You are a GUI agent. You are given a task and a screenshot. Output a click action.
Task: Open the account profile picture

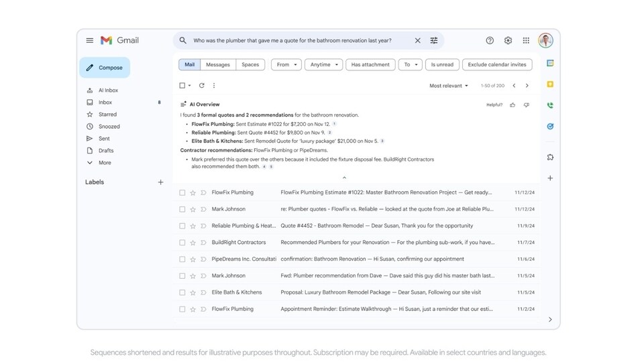(x=545, y=40)
